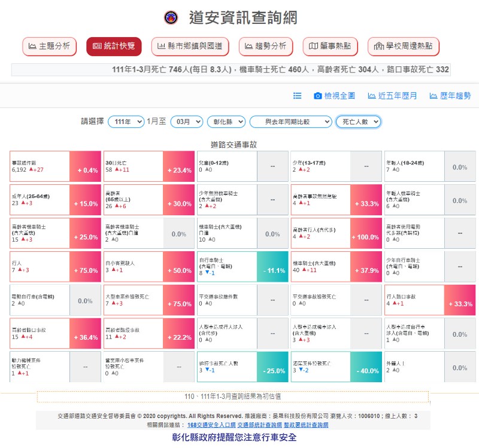Click the 少年自行車騎士 card
Screen dimensions: 479x448
pos(430,267)
